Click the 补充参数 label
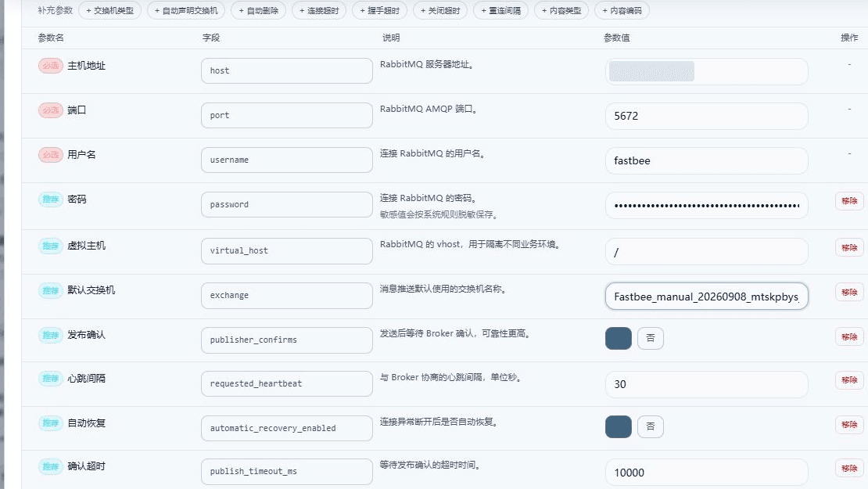This screenshot has height=489, width=868. pyautogui.click(x=56, y=10)
